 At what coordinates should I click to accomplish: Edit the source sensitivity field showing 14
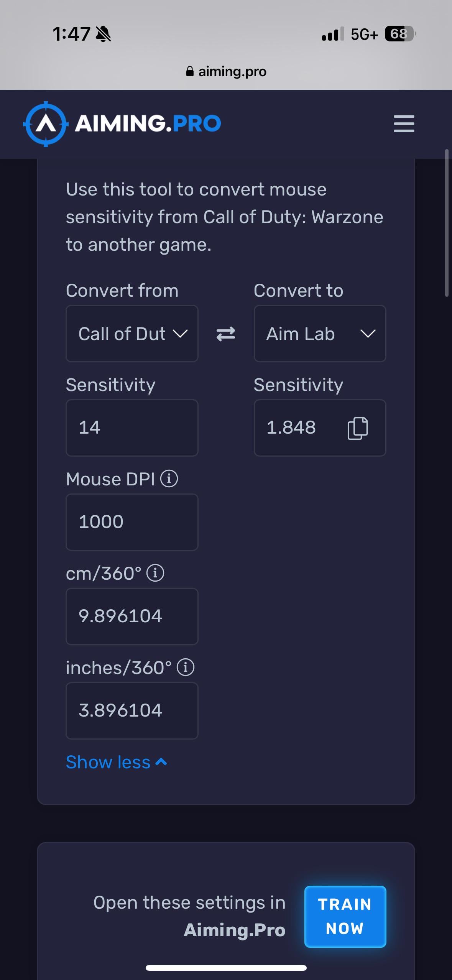click(x=132, y=428)
